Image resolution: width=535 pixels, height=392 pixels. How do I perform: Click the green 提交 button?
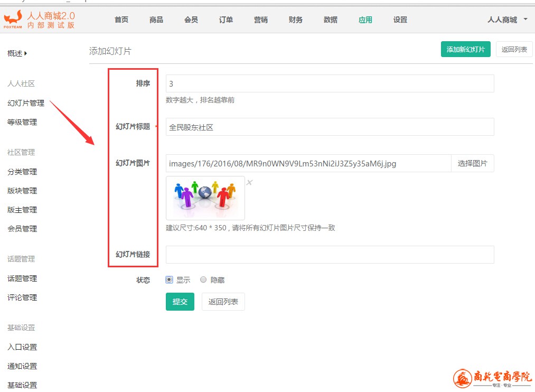[180, 302]
